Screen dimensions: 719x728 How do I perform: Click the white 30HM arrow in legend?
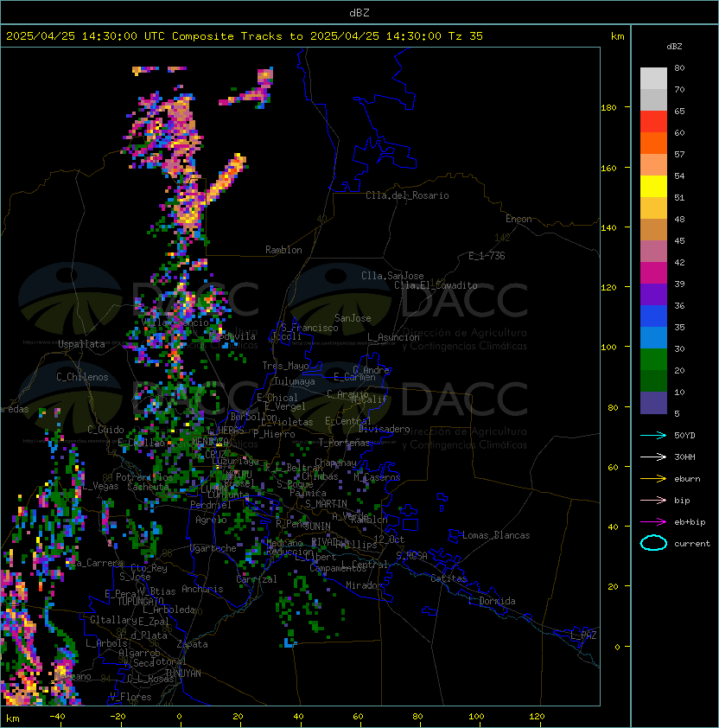coord(653,457)
